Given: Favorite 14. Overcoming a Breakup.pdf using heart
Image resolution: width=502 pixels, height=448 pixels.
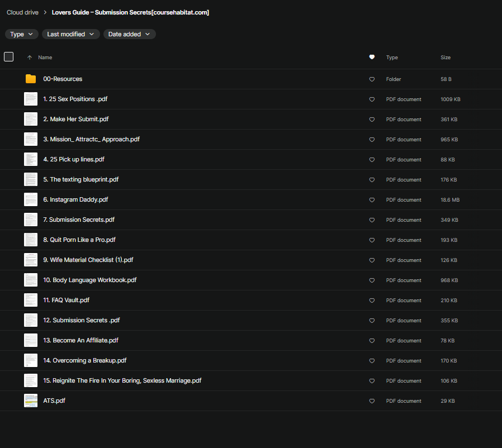Looking at the screenshot, I should [372, 361].
